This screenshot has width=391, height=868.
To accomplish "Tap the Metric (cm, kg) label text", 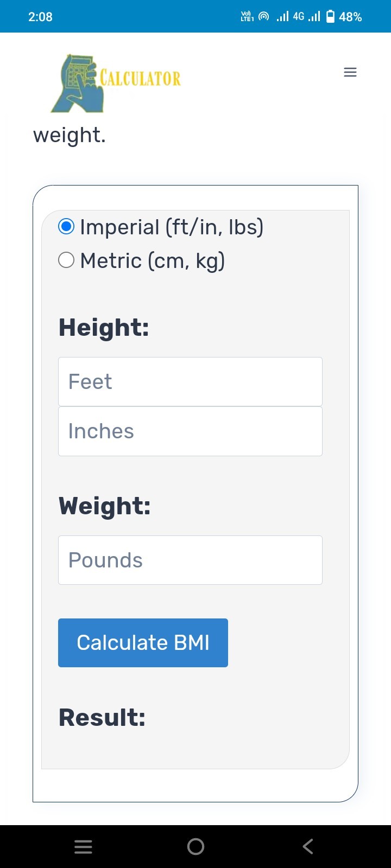I will (153, 261).
